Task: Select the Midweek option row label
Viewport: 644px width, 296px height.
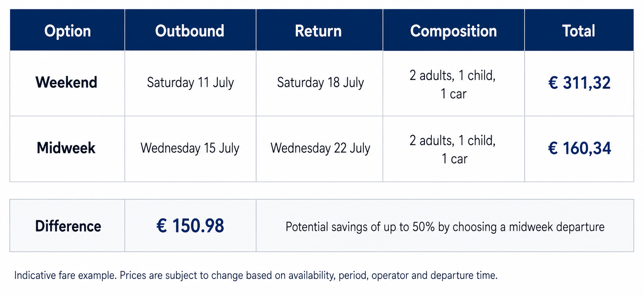Action: click(66, 148)
